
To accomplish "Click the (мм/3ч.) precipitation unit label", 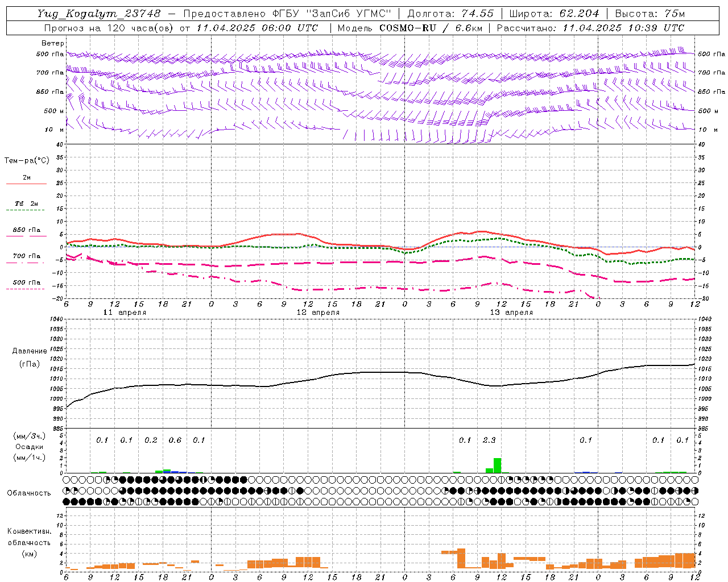I will click(29, 436).
